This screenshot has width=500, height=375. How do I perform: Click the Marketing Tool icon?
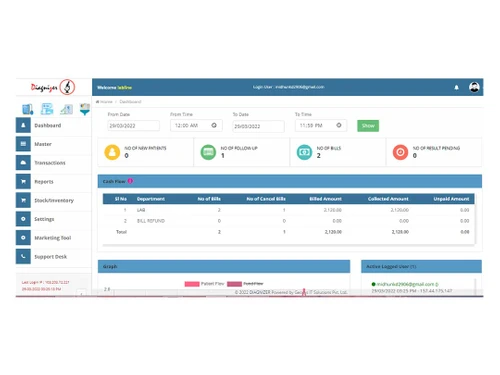tap(23, 238)
